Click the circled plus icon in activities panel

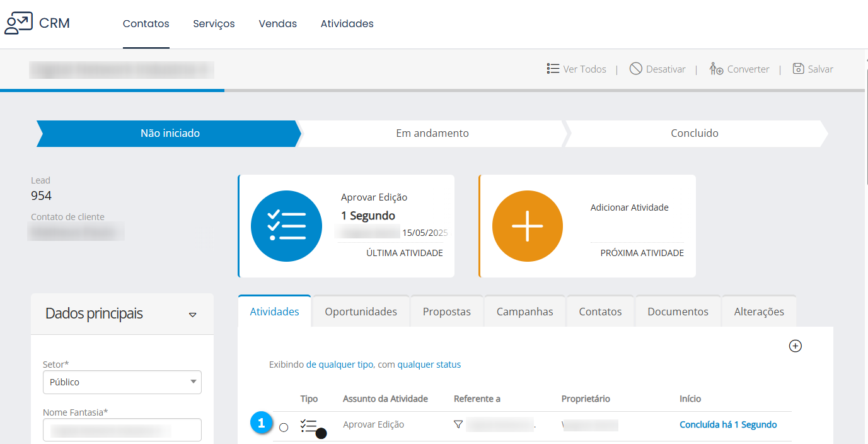tap(795, 346)
